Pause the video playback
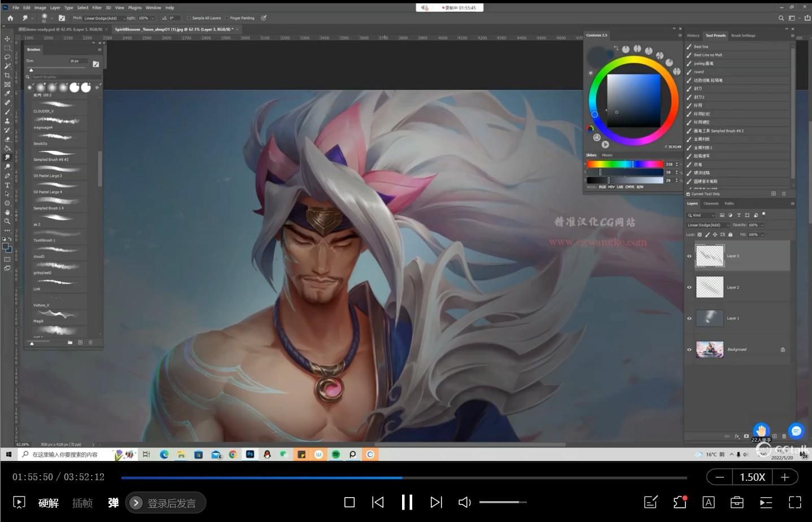This screenshot has width=812, height=522. pyautogui.click(x=407, y=502)
